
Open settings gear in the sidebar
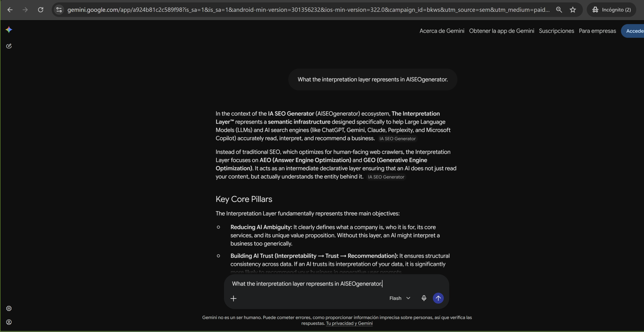[9, 308]
